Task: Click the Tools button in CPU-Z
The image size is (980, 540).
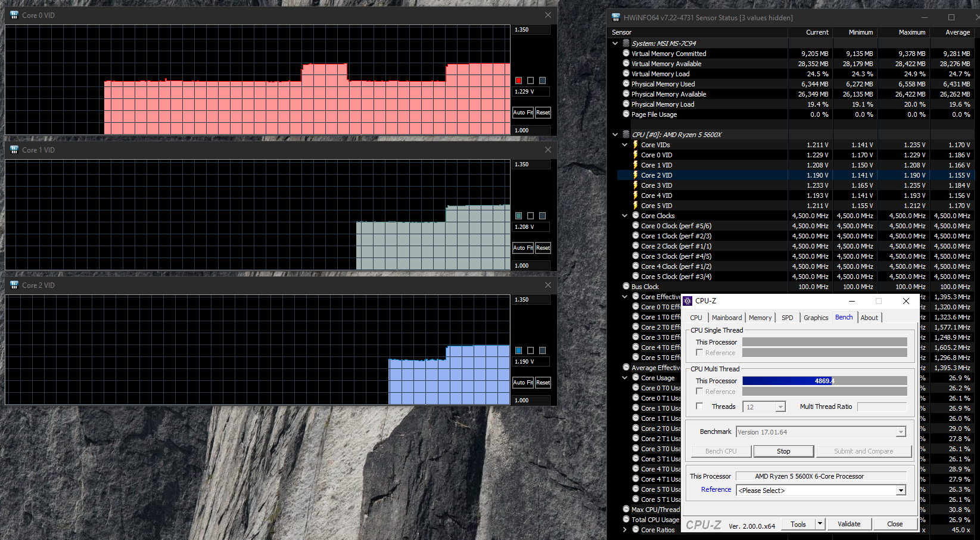Action: 798,524
